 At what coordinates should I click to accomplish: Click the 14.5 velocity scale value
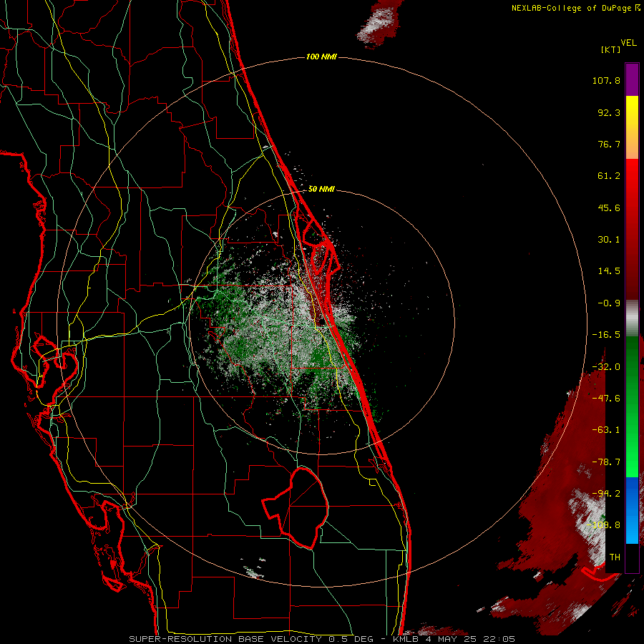coord(609,271)
